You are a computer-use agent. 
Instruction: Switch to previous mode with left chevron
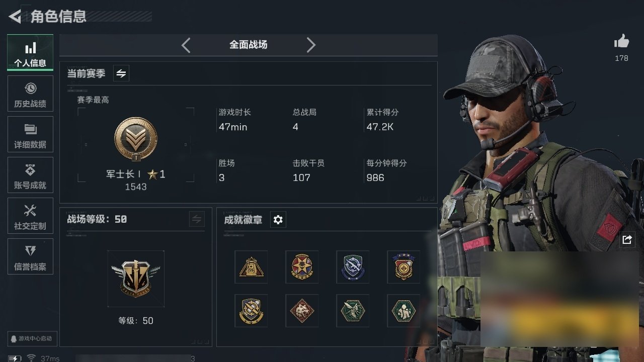click(186, 45)
